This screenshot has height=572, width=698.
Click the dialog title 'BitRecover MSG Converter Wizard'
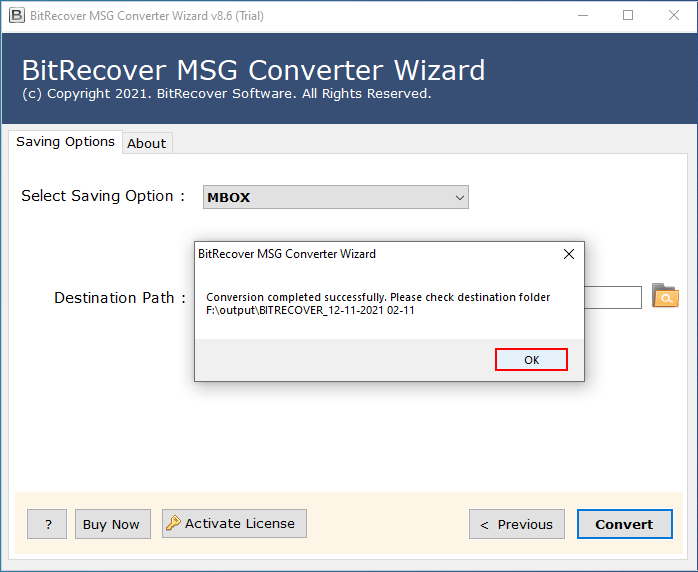[287, 254]
